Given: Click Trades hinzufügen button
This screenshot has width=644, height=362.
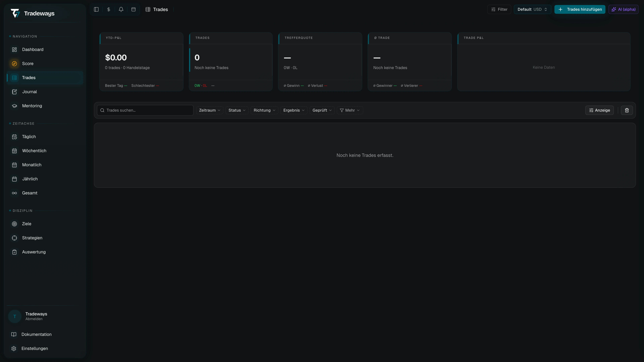Looking at the screenshot, I should point(580,10).
